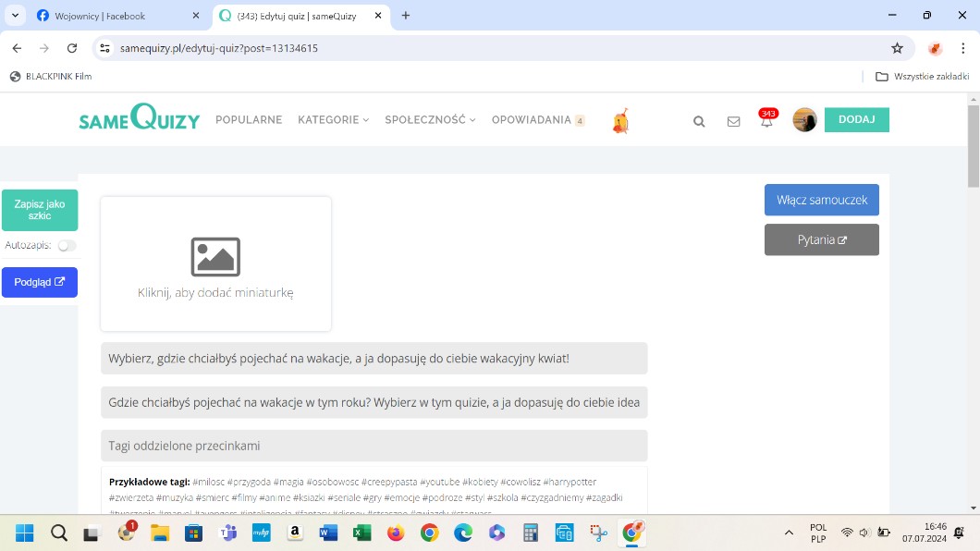Reload the page using the refresh icon
The height and width of the screenshot is (551, 980).
tap(72, 48)
